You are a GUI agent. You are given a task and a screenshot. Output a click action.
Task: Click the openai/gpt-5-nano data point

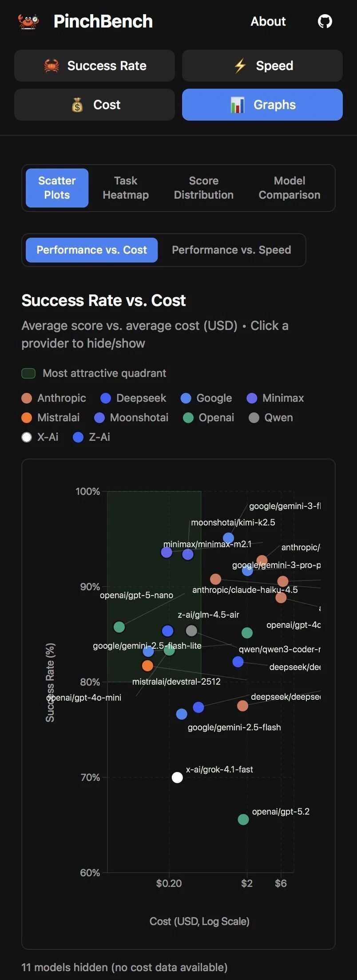(119, 627)
